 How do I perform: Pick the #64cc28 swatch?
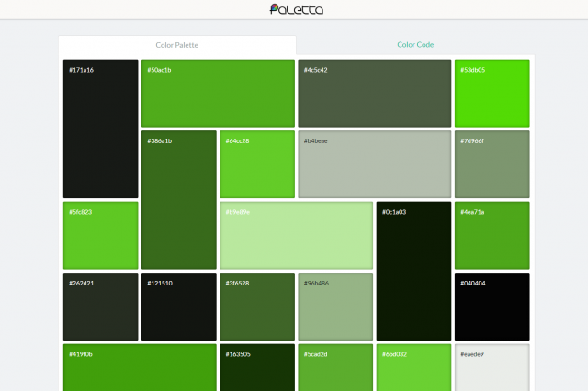coord(256,163)
